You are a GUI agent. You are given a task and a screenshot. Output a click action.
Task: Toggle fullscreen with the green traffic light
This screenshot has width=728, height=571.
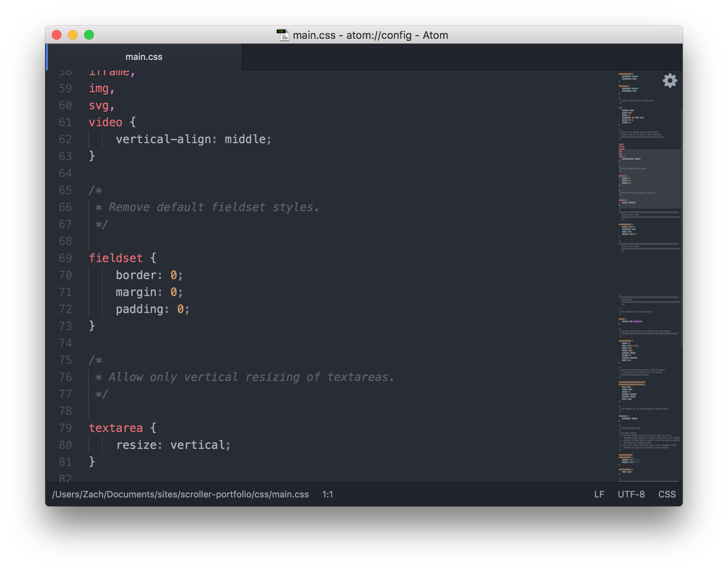tap(89, 35)
